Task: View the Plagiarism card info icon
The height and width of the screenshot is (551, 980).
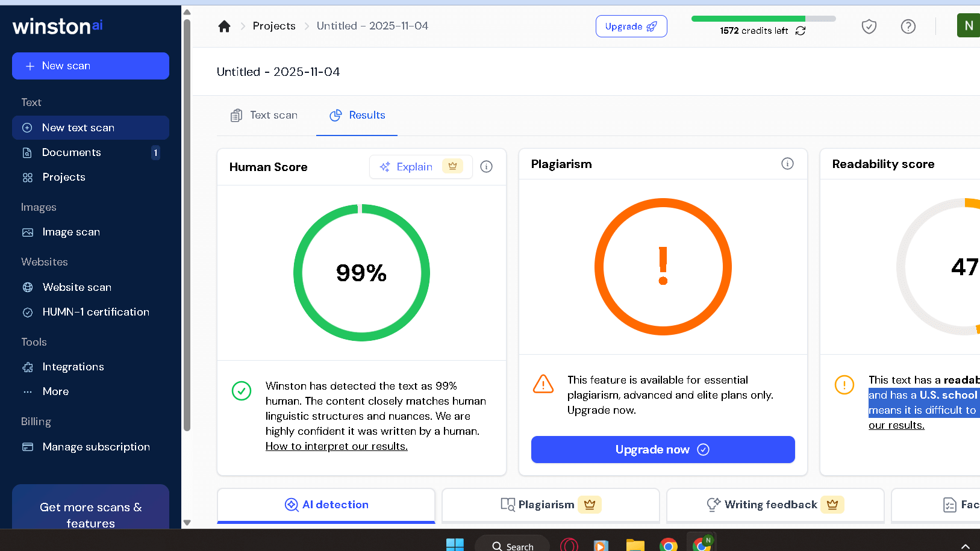Action: coord(787,163)
